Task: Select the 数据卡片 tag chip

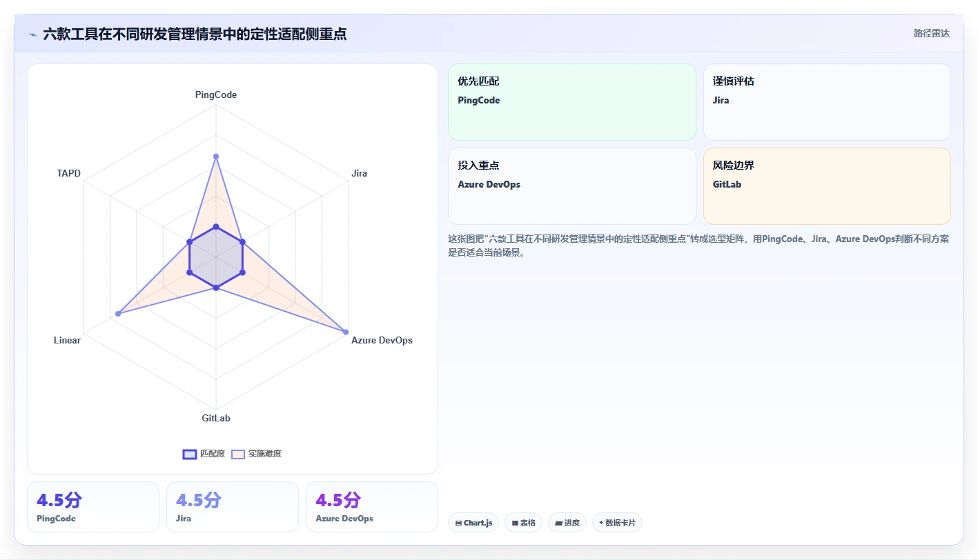Action: (x=617, y=523)
